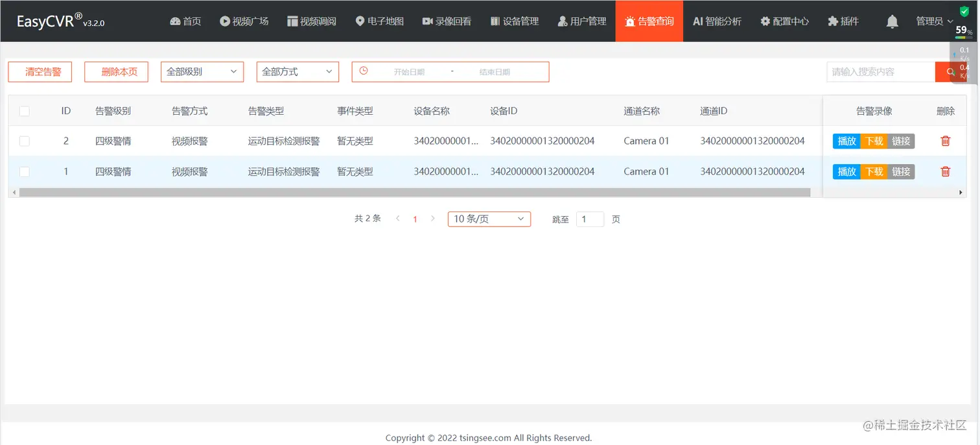Click the 共 2 条 total count text
980x445 pixels.
[x=367, y=219]
